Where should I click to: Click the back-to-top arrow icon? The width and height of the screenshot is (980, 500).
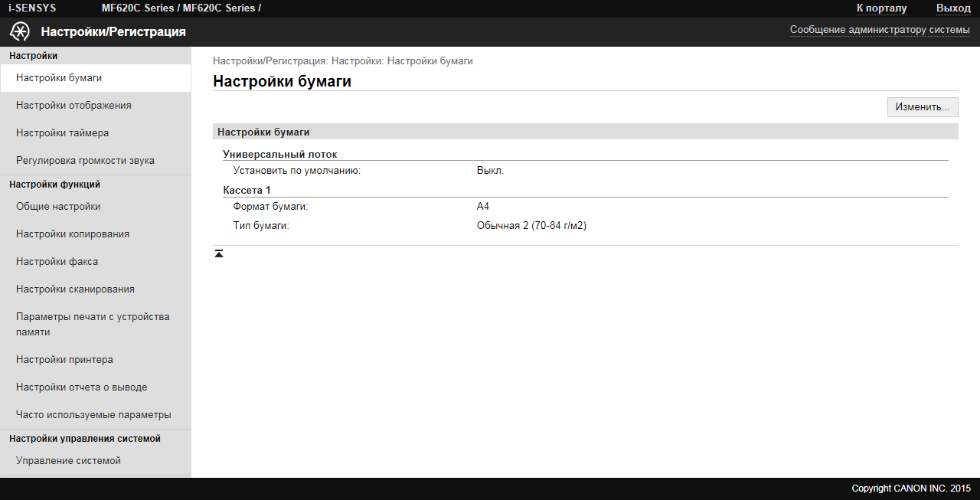(x=219, y=253)
